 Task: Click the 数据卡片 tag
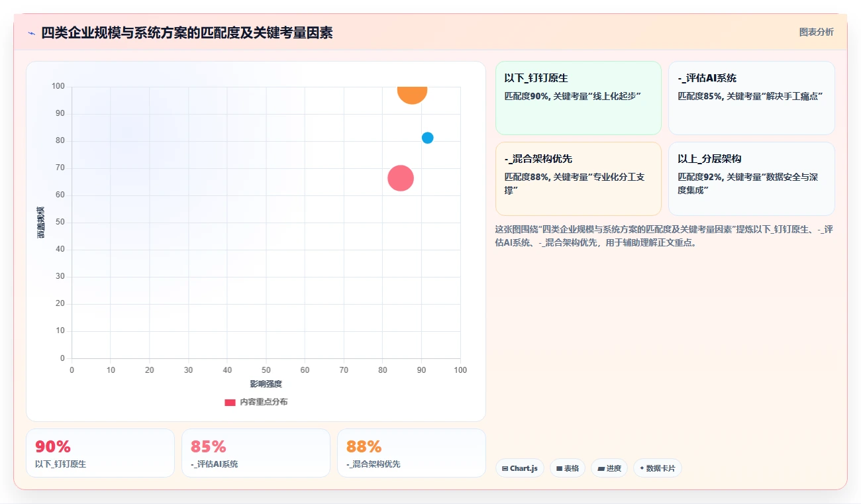[x=658, y=468]
